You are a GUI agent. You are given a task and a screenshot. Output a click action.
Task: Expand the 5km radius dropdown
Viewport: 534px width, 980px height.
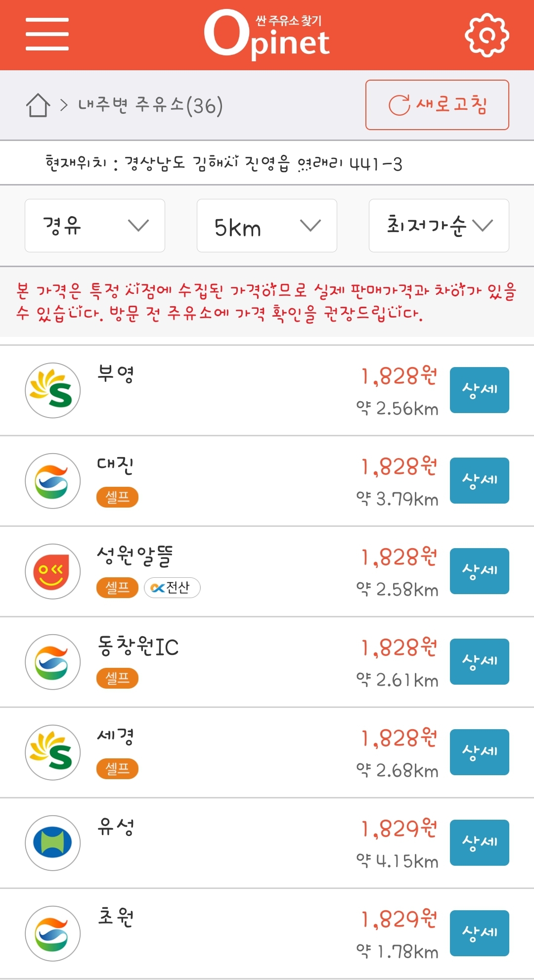click(x=267, y=226)
